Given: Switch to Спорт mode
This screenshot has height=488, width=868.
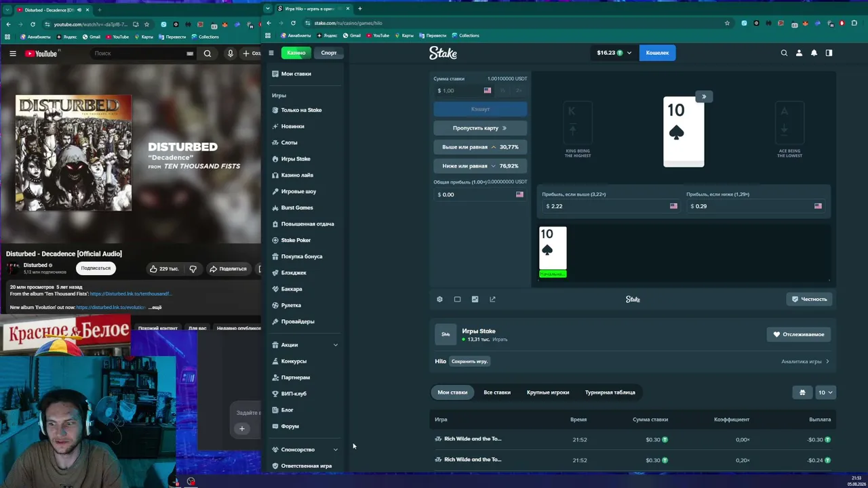Looking at the screenshot, I should coord(329,53).
